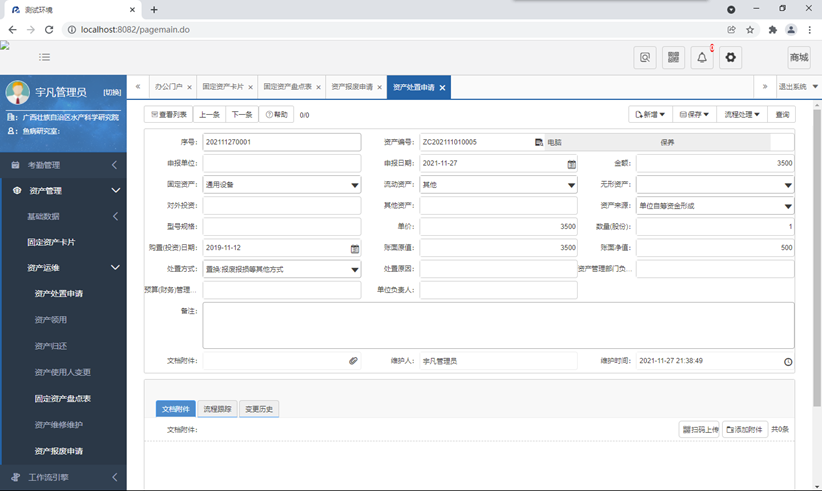Viewport: 822px width, 491px height.
Task: Expand 工作流引擎 sidebar menu
Action: pos(63,477)
